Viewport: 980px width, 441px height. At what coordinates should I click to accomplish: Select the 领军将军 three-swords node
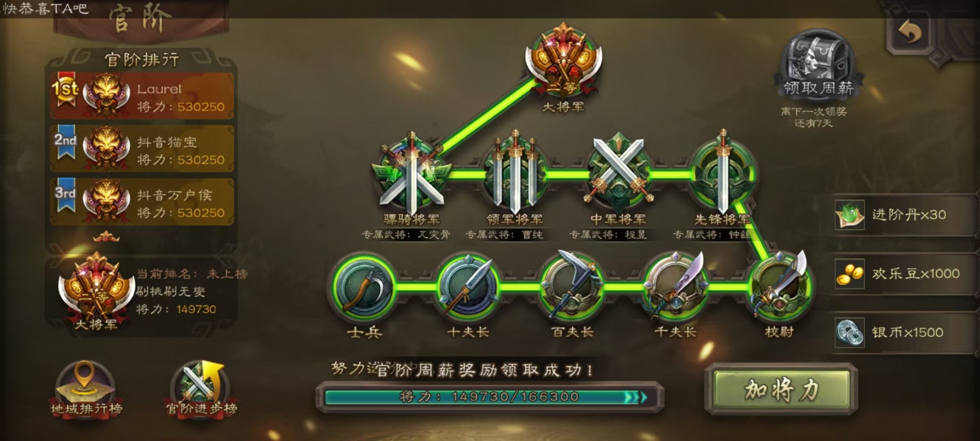click(515, 174)
